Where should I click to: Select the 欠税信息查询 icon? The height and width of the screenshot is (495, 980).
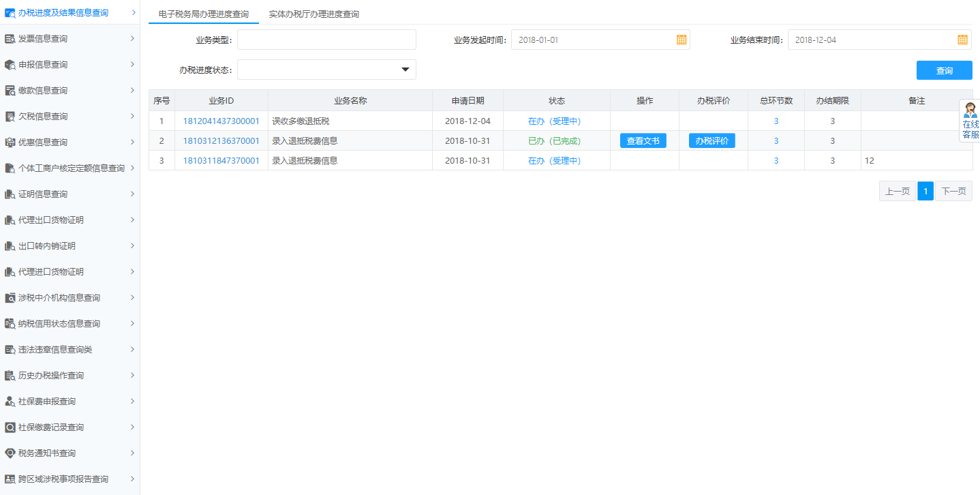pos(10,116)
